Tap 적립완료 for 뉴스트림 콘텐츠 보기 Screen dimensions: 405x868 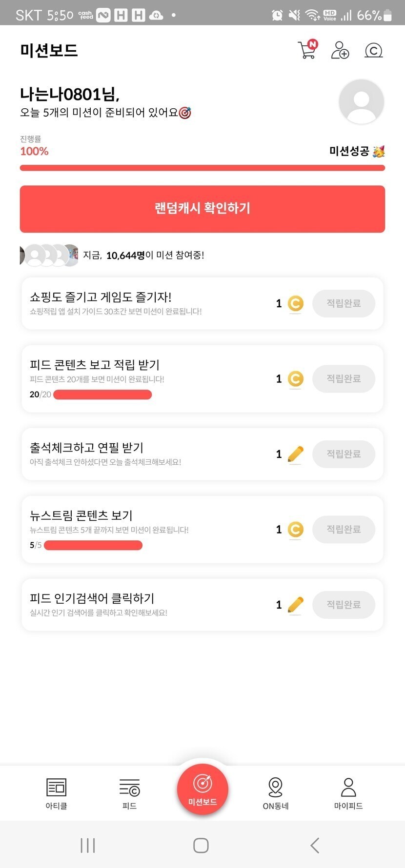(x=344, y=530)
